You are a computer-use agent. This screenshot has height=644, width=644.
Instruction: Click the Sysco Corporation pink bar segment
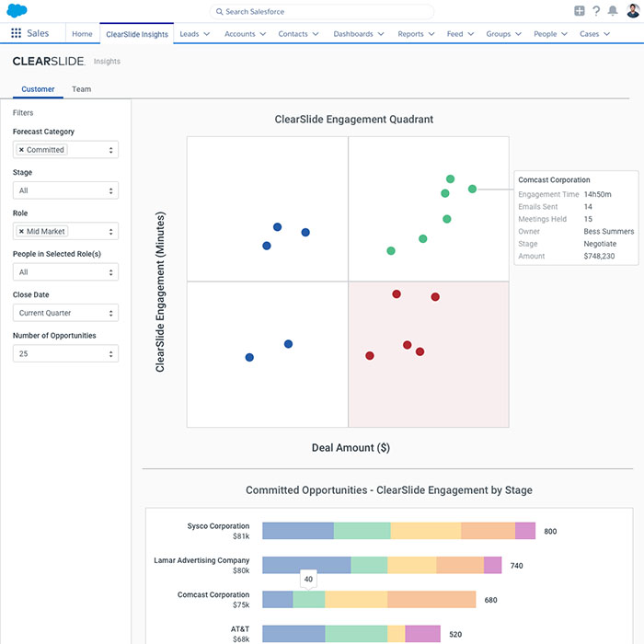point(525,531)
